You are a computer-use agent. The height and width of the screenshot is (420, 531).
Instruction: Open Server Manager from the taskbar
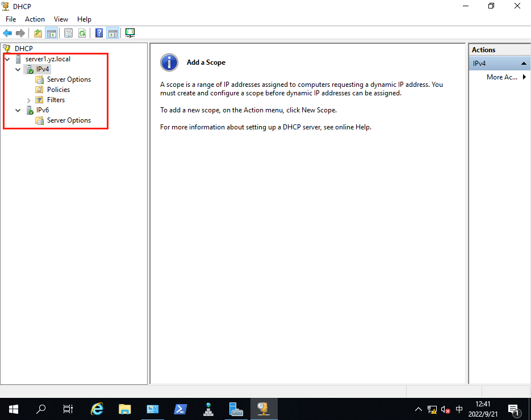point(153,409)
